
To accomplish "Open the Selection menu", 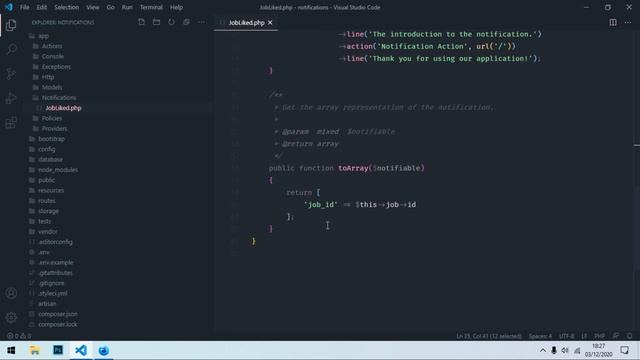I will click(67, 7).
